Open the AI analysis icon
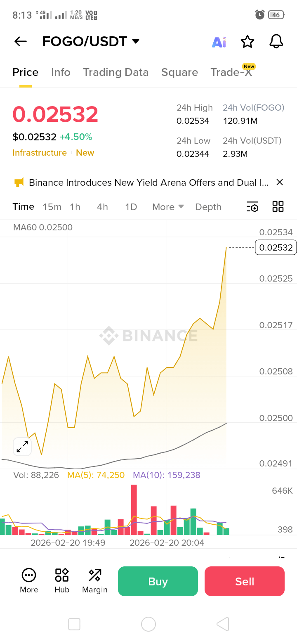 point(219,42)
